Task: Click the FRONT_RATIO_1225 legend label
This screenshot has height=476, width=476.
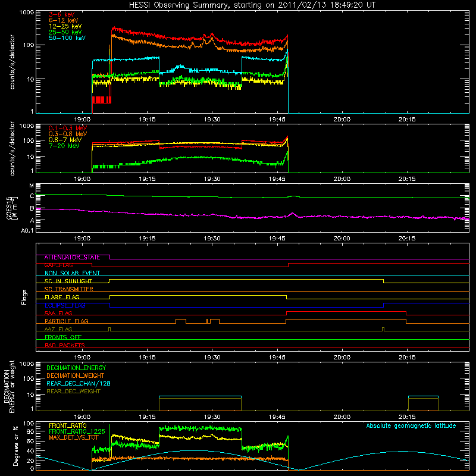Action: 77,431
